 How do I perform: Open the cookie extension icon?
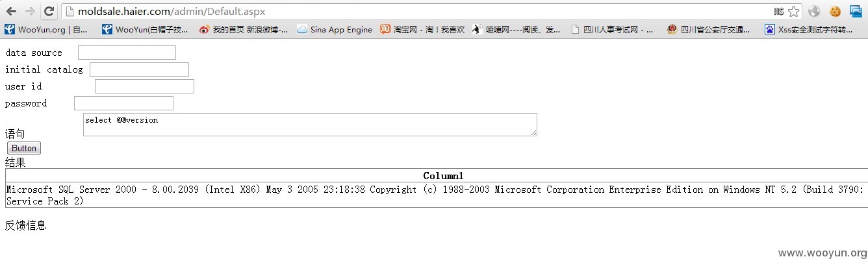coord(835,11)
